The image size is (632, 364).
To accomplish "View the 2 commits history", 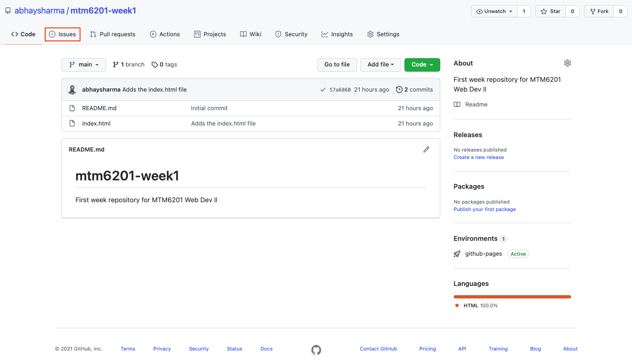I will click(x=414, y=90).
